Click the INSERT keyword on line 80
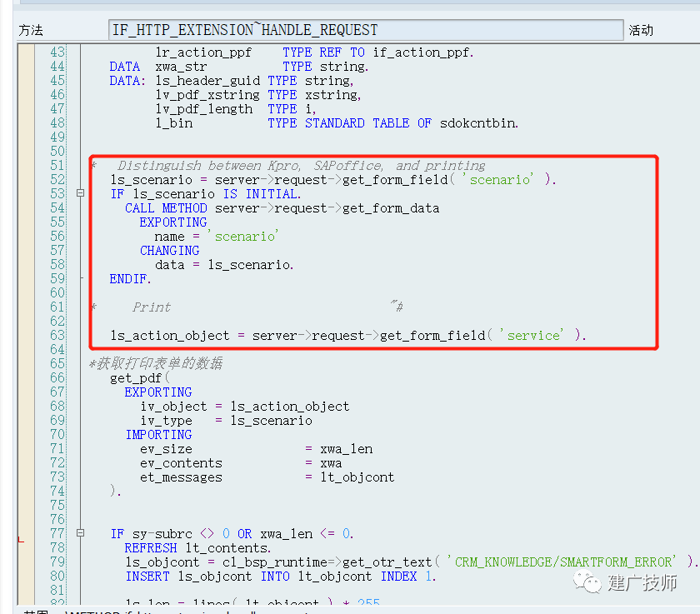The height and width of the screenshot is (614, 700). point(147,577)
